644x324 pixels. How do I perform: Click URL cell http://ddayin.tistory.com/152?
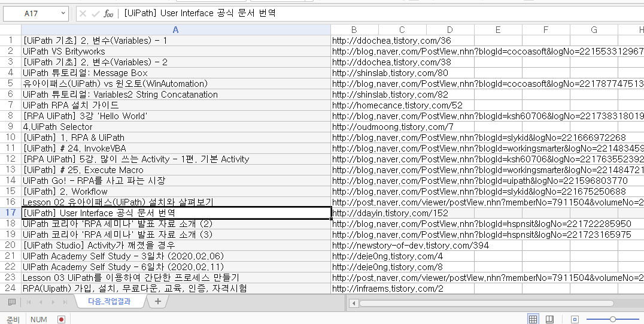click(354, 213)
